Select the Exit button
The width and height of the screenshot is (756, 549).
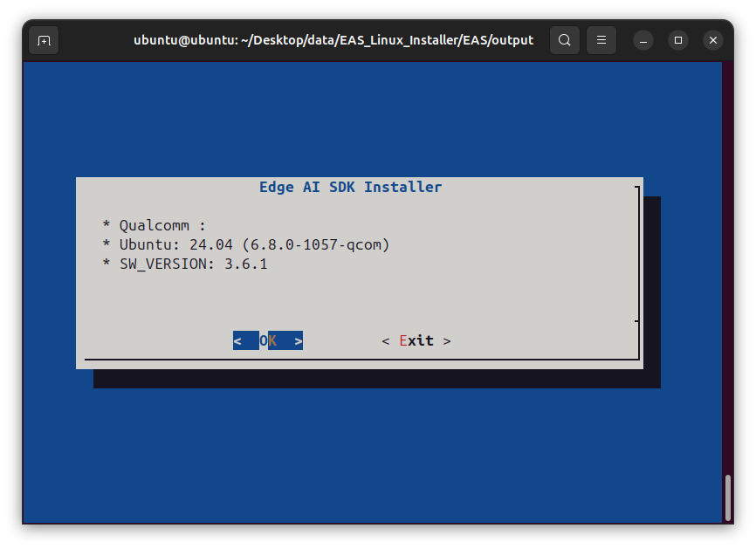pyautogui.click(x=416, y=340)
